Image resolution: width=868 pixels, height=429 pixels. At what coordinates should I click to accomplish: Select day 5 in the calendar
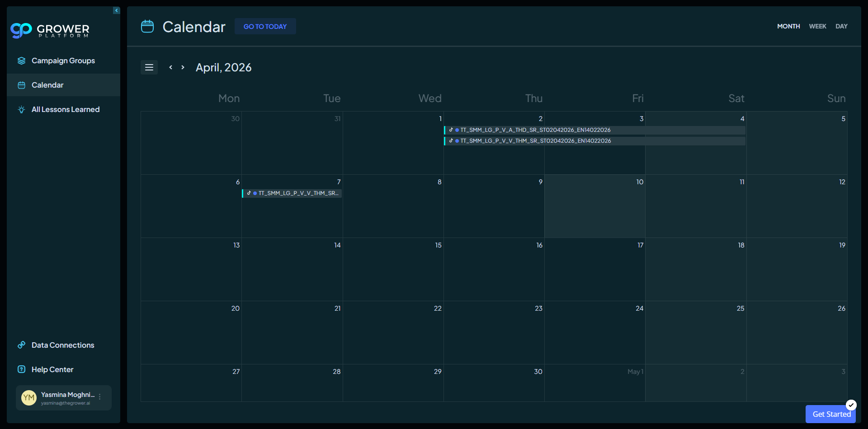(x=797, y=143)
